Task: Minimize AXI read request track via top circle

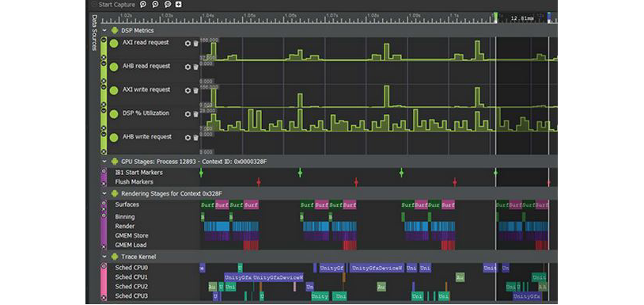Action: (x=104, y=40)
